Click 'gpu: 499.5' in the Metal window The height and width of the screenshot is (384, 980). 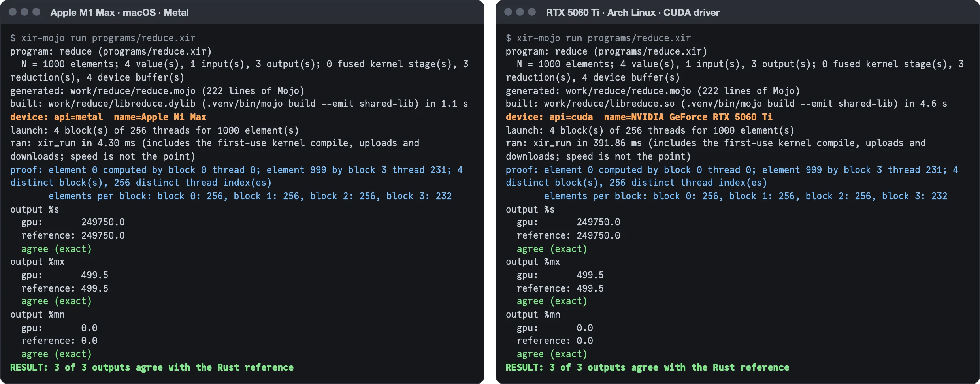click(x=65, y=275)
